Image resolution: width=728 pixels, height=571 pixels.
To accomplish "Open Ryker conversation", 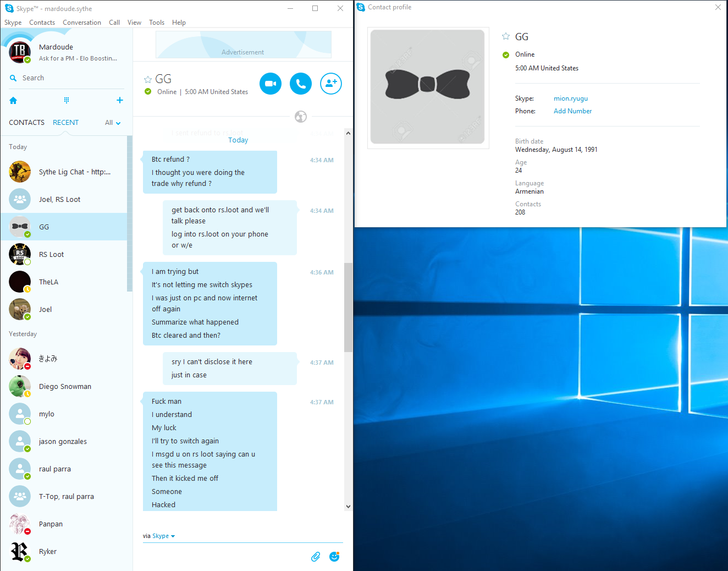I will click(64, 551).
